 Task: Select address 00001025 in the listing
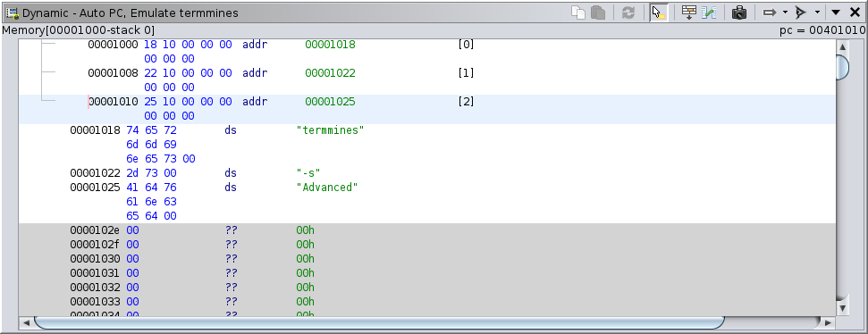click(95, 188)
